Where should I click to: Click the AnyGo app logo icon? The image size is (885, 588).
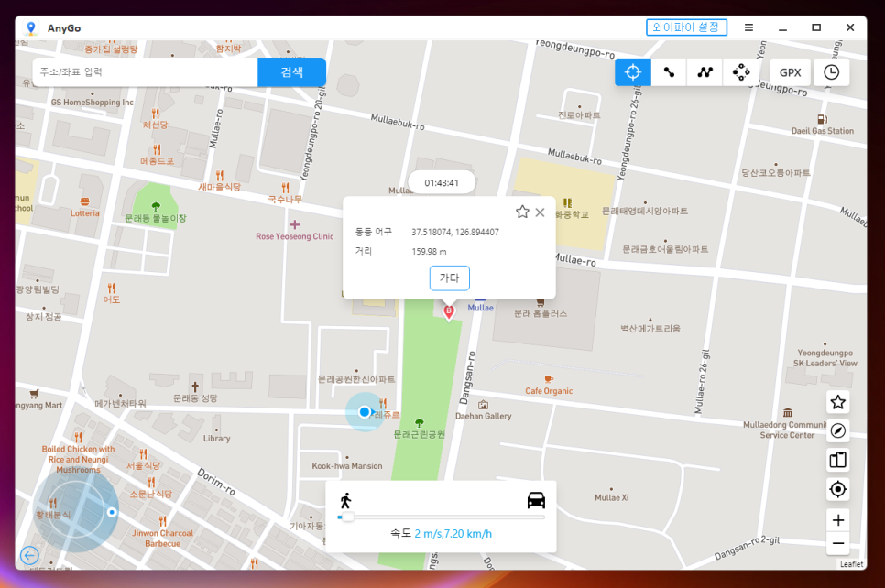[31, 27]
